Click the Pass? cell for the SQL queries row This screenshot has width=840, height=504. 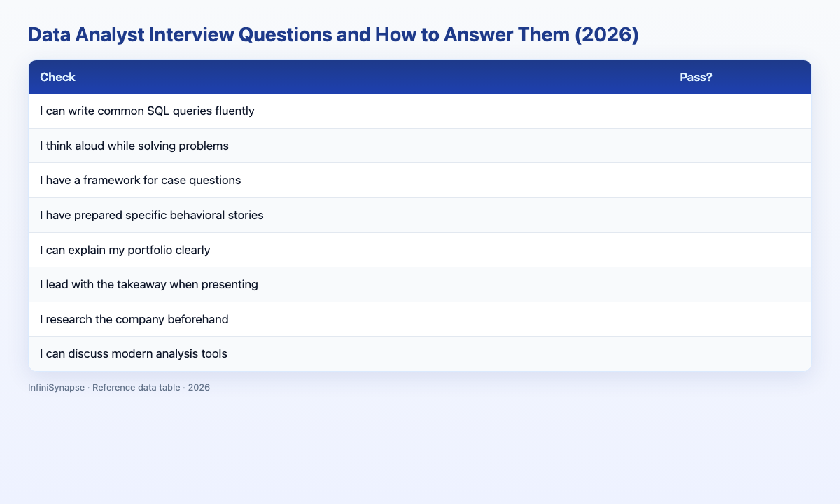click(x=740, y=111)
